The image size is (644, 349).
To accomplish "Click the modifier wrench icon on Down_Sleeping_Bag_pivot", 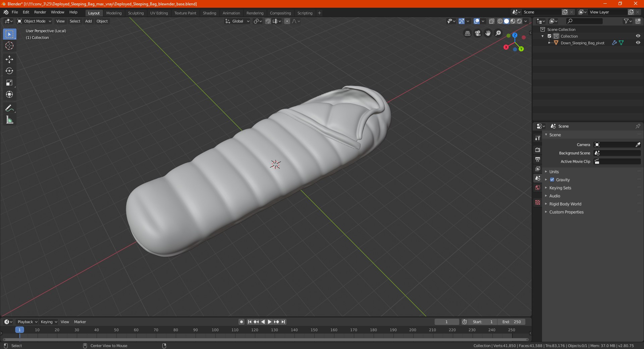I will tap(614, 43).
